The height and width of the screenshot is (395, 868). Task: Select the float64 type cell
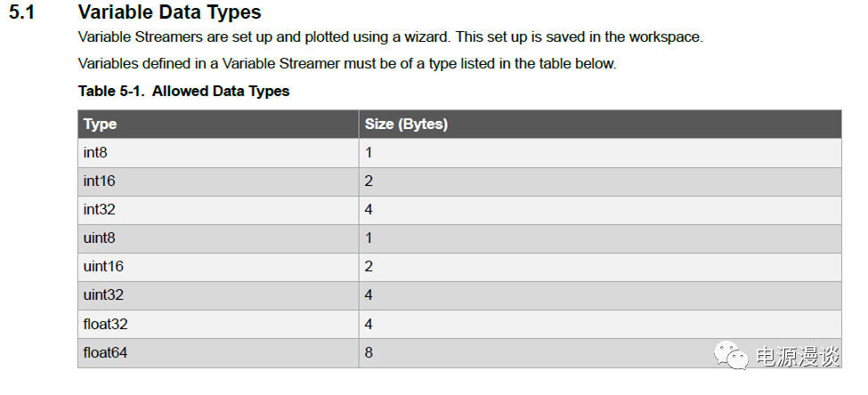[105, 352]
